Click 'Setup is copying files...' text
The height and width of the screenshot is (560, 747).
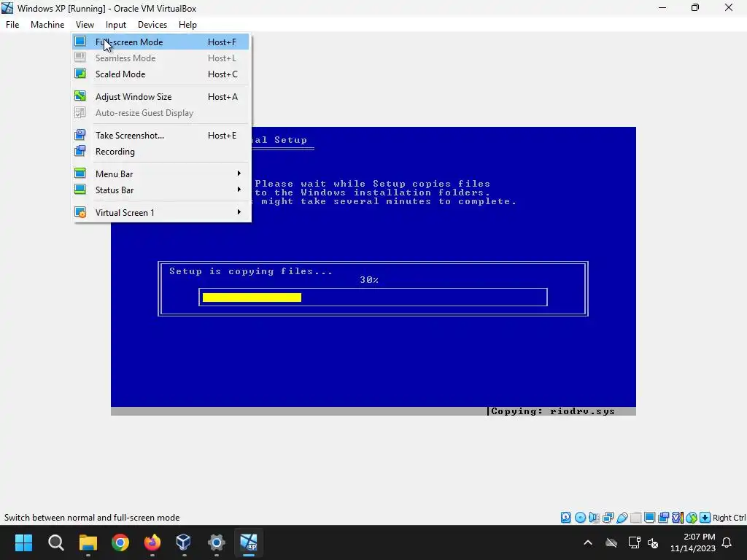251,271
